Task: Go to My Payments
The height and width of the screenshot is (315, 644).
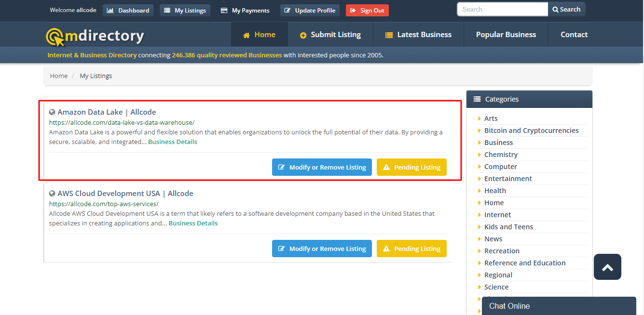Action: point(245,10)
